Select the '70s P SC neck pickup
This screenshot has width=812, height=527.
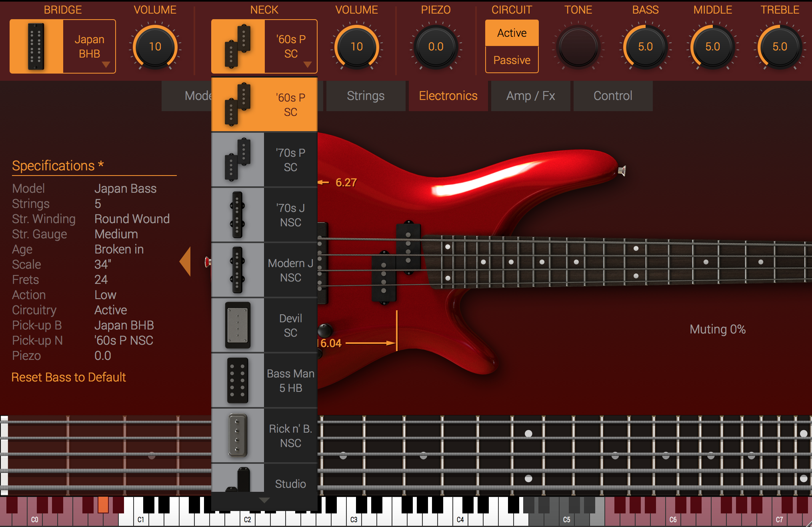coord(264,160)
